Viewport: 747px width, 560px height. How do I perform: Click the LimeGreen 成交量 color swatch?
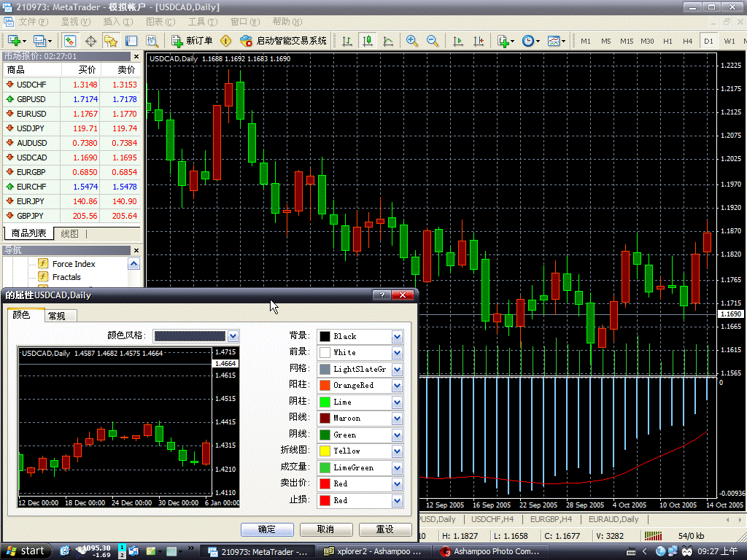[x=325, y=467]
